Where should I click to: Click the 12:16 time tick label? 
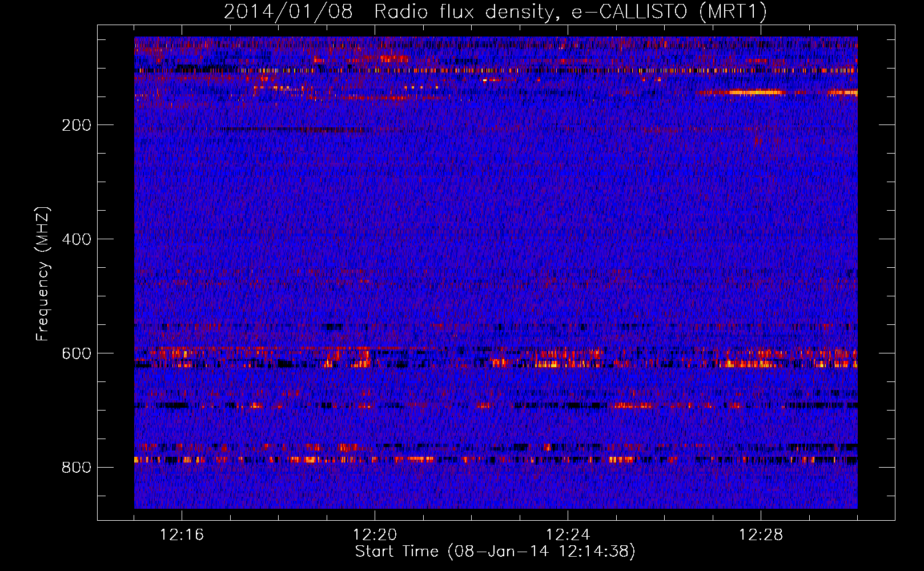coord(182,534)
